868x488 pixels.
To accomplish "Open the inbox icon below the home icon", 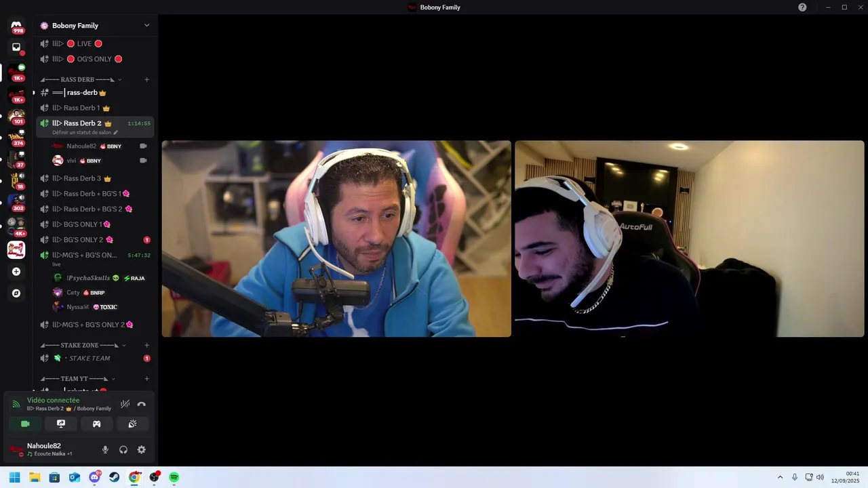I will click(x=16, y=47).
